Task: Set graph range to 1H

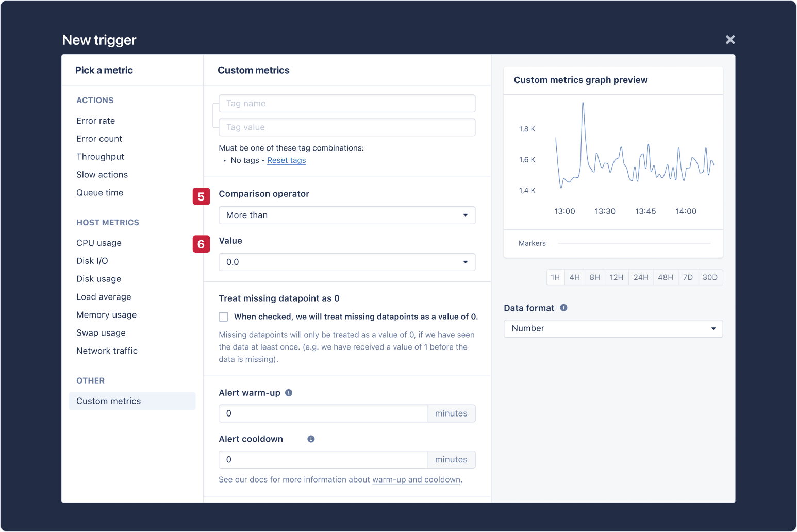Action: (555, 277)
